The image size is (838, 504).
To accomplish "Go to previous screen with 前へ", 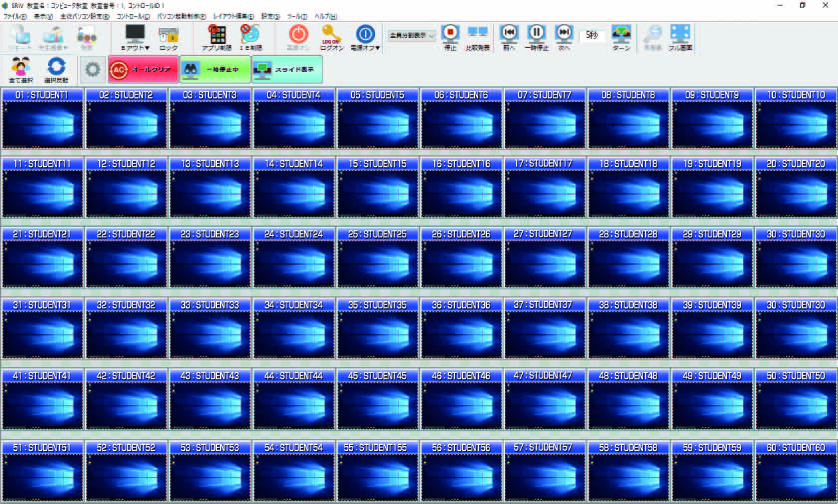I will pyautogui.click(x=509, y=38).
